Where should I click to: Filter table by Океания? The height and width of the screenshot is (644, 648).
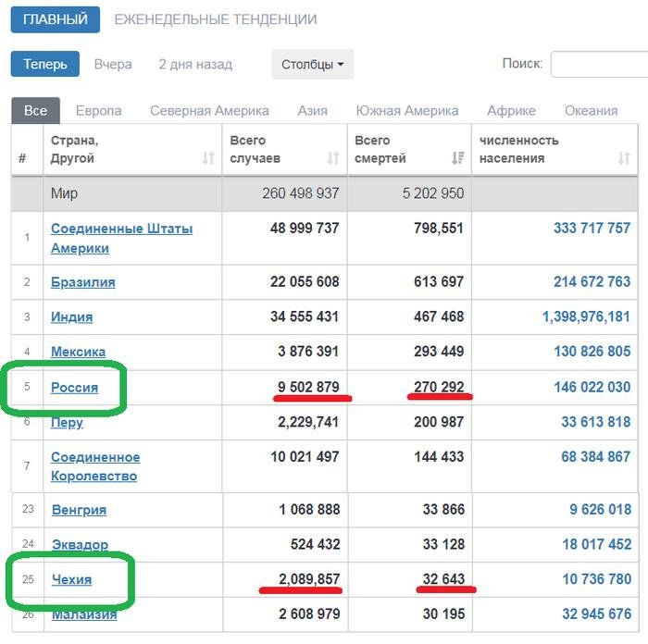591,110
